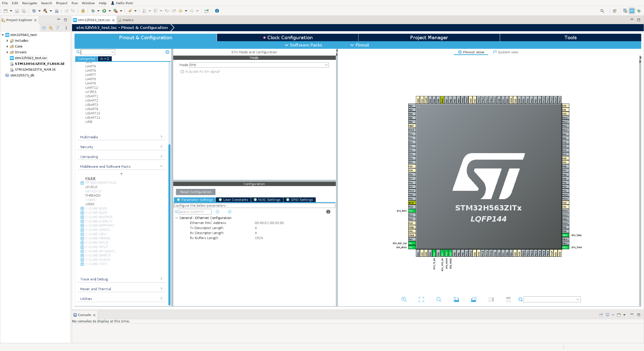Expand the Core folder
Viewport: 644px width, 351px height.
point(7,46)
